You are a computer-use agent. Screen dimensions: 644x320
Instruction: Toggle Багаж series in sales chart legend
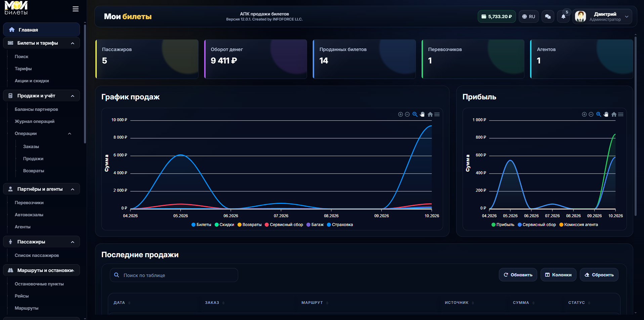click(315, 225)
